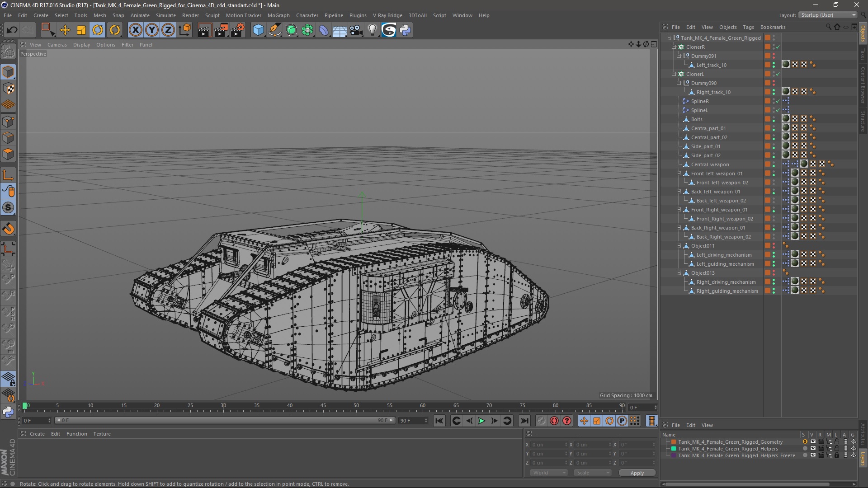Screen dimensions: 868x488
Task: Click the Play button in timeline
Action: 481,421
